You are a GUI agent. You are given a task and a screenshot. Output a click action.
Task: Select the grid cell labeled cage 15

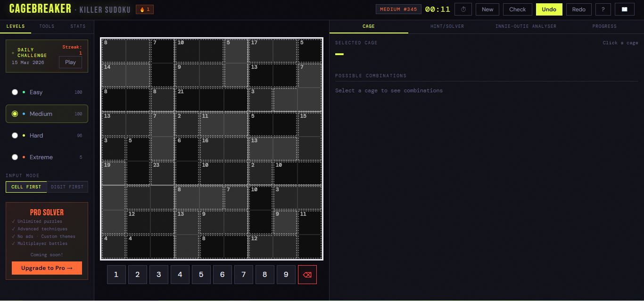coord(310,124)
